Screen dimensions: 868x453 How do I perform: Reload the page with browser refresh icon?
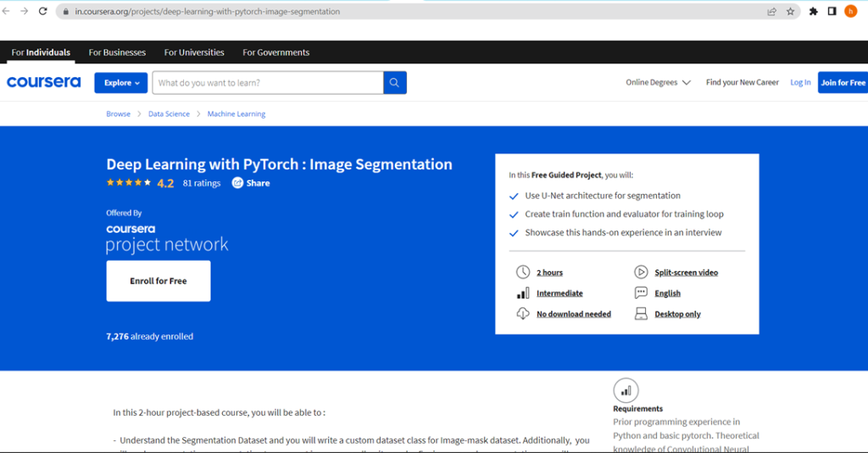[42, 12]
